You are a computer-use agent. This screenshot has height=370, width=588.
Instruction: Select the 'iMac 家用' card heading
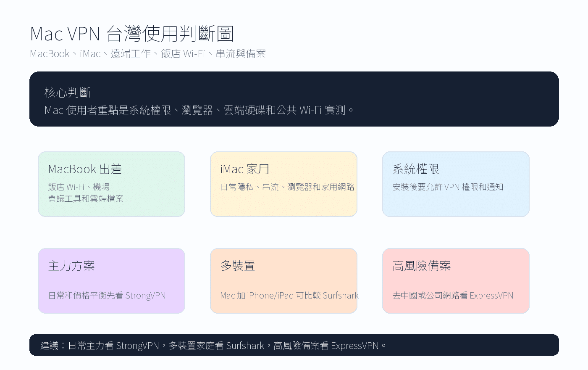pyautogui.click(x=245, y=169)
